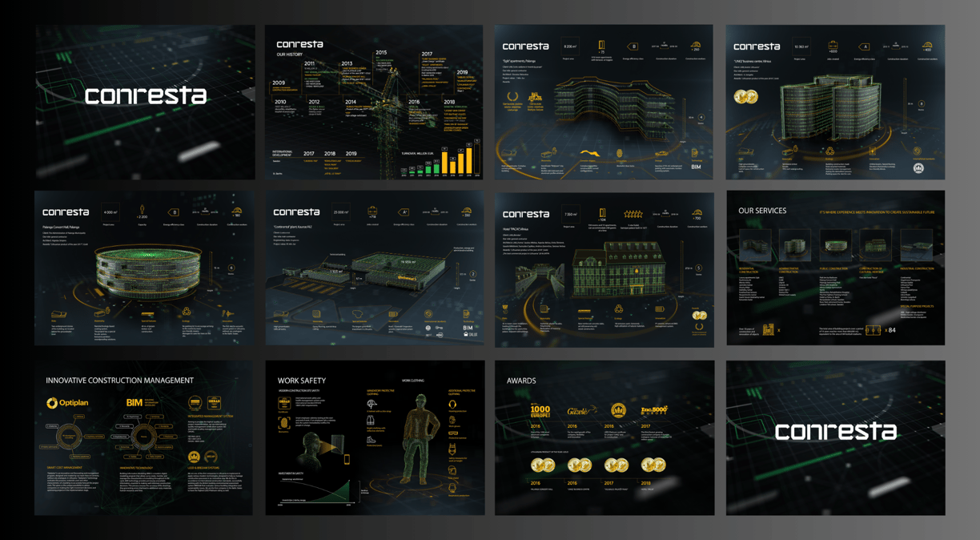
Task: Click year 2010 on the history timeline
Action: click(281, 102)
